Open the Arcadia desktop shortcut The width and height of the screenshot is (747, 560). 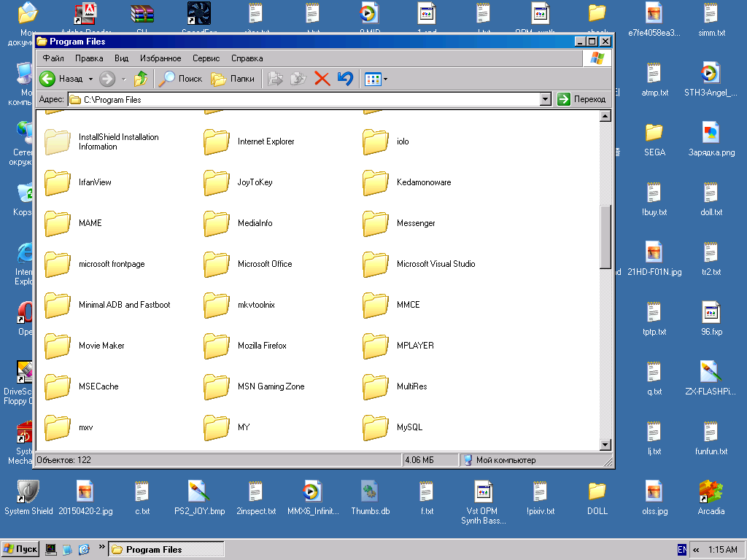click(x=711, y=494)
